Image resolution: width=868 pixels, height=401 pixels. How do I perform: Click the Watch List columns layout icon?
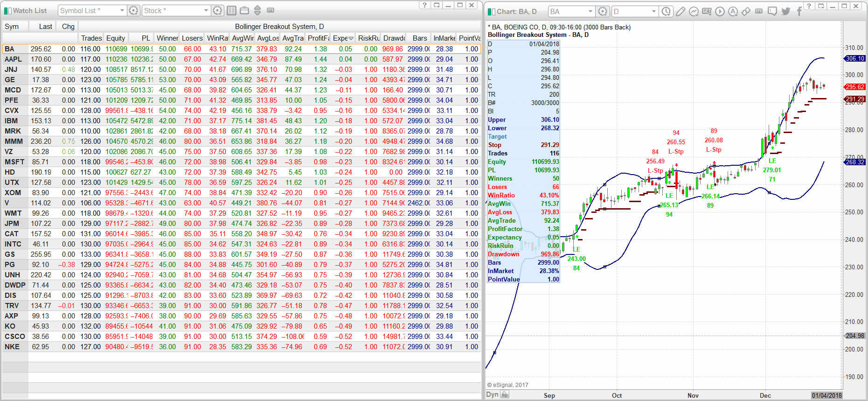point(231,11)
